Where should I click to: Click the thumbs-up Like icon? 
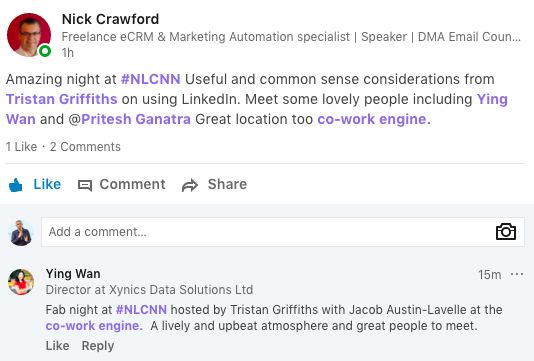[16, 185]
